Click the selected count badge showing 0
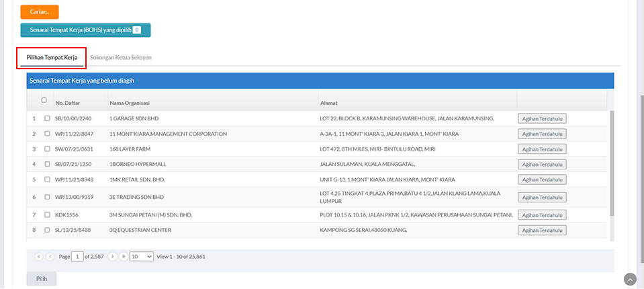 [x=137, y=30]
